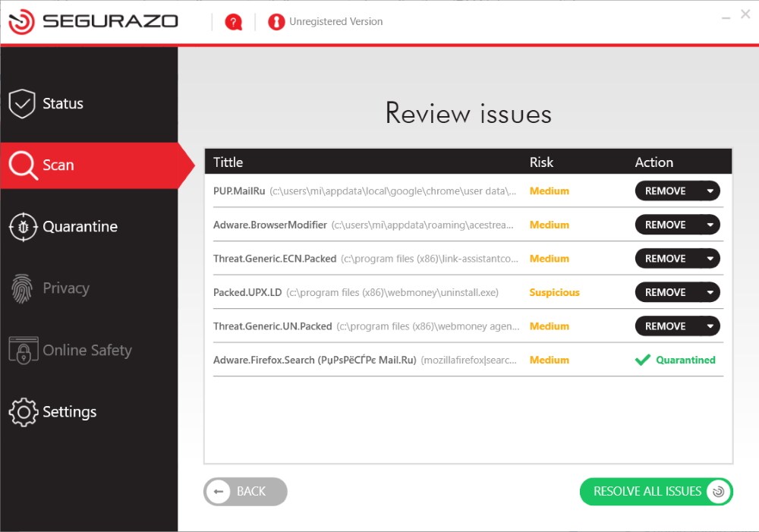Select the Threat.Generic.ECN.Packed issue title
This screenshot has width=759, height=532.
coord(275,259)
